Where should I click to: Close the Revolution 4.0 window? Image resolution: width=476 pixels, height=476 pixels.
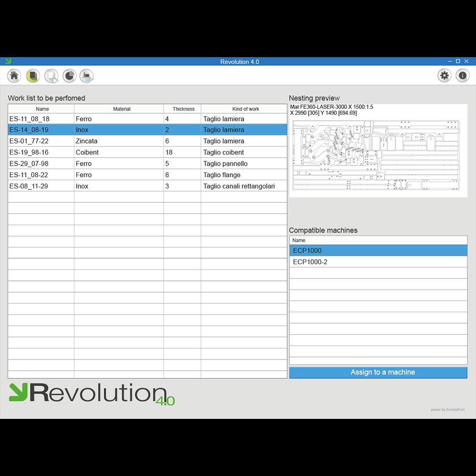(466, 61)
